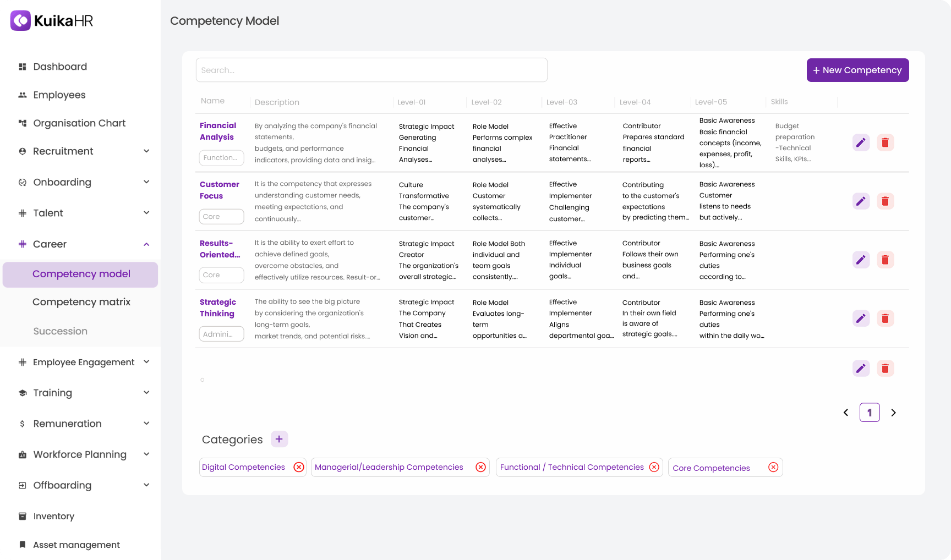Open the Dashboard from the sidebar

click(60, 67)
